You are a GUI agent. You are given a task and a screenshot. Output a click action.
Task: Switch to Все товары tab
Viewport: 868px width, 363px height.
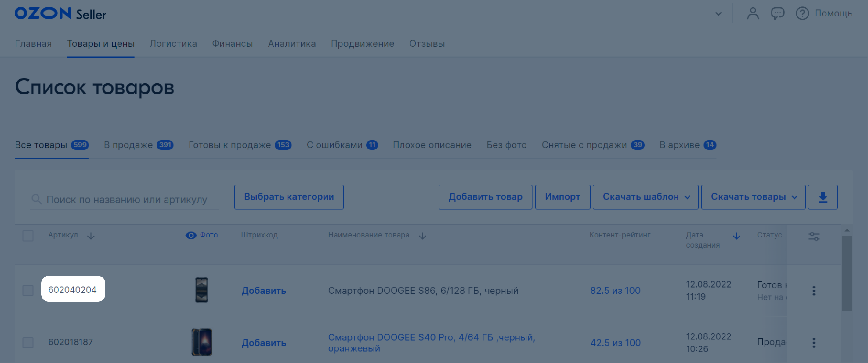pos(52,145)
